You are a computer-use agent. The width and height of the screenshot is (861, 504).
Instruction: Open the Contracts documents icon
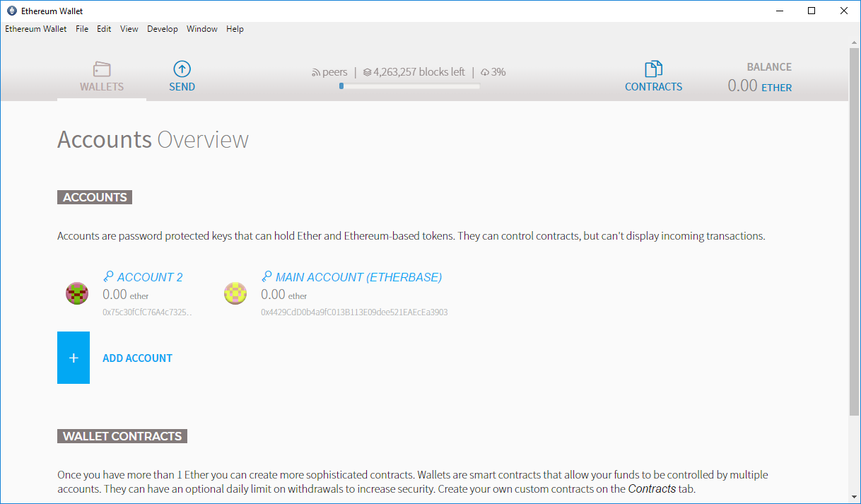(653, 69)
